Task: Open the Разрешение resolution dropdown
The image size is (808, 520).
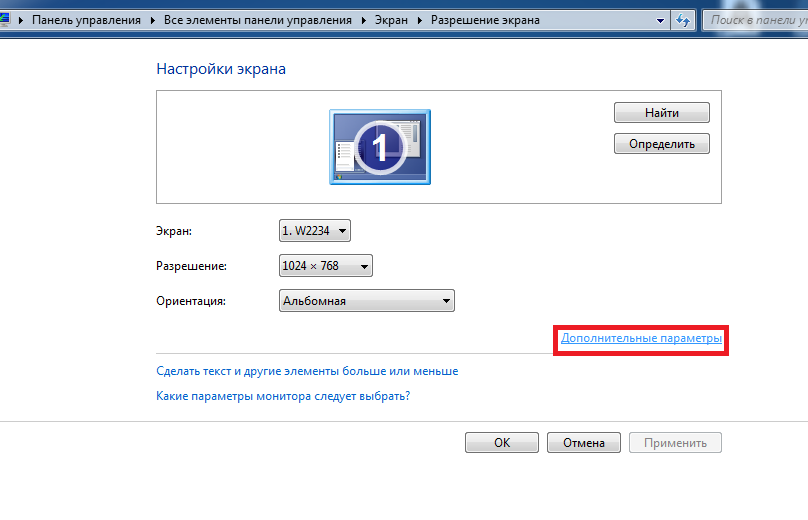Action: (x=326, y=265)
